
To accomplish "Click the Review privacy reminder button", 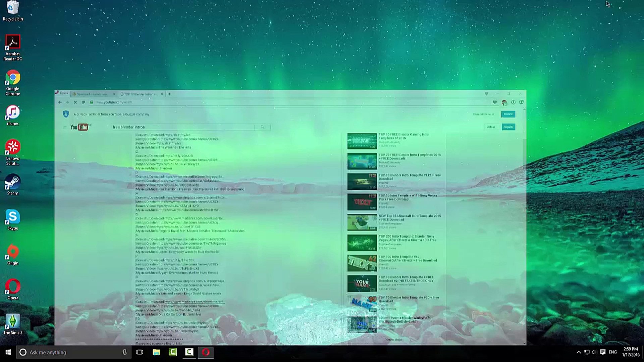I will click(508, 114).
